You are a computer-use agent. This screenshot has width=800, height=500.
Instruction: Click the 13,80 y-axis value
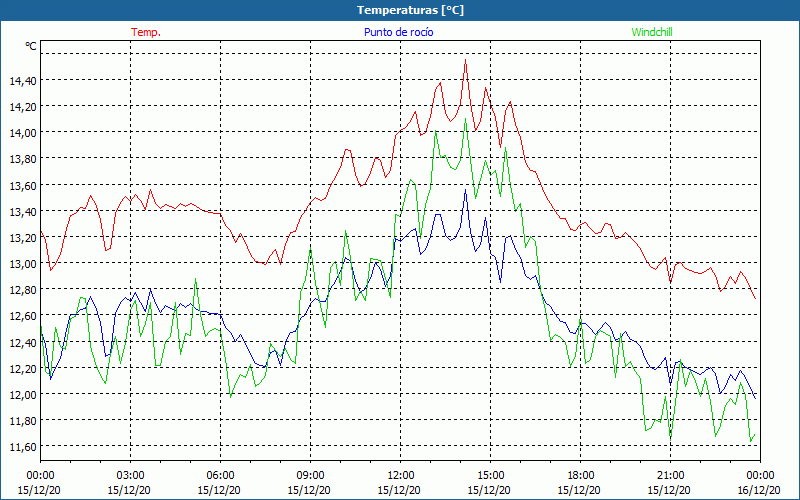[x=22, y=159]
